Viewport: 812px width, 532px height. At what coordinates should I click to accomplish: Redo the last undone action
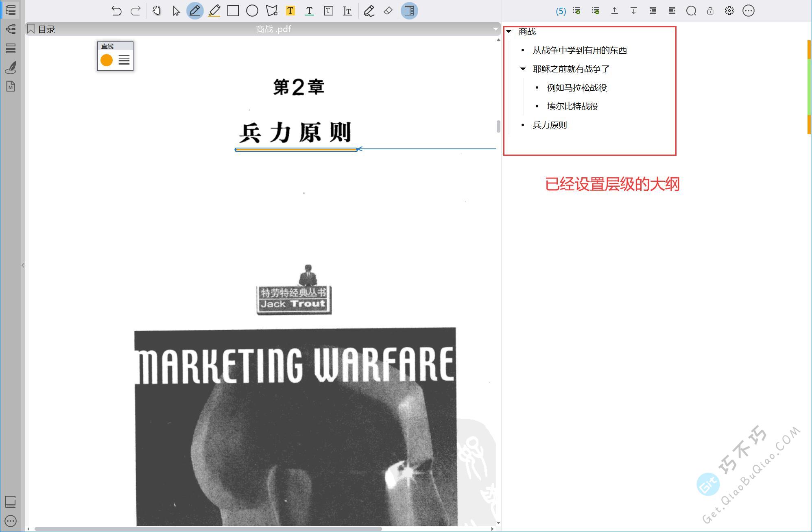coord(135,11)
